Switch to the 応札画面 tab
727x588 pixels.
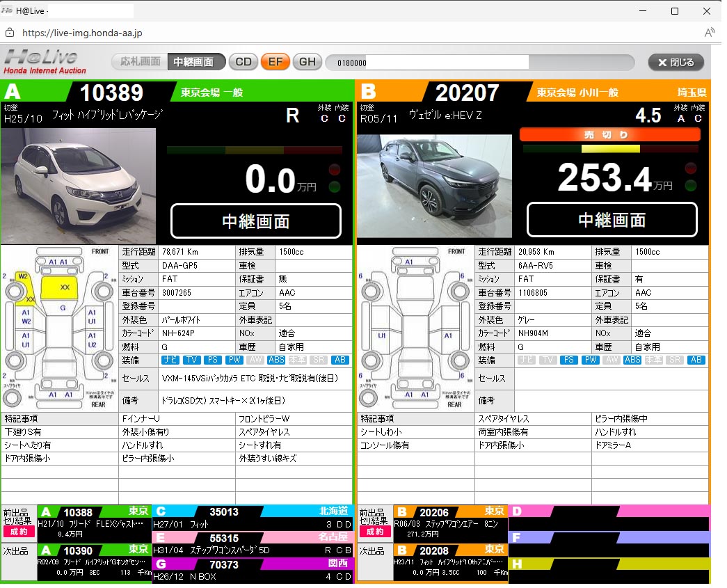coord(140,62)
